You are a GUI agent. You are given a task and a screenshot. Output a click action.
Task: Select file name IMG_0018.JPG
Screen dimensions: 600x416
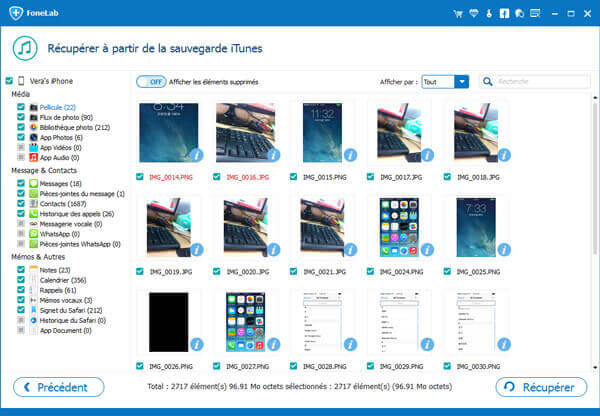pos(478,177)
